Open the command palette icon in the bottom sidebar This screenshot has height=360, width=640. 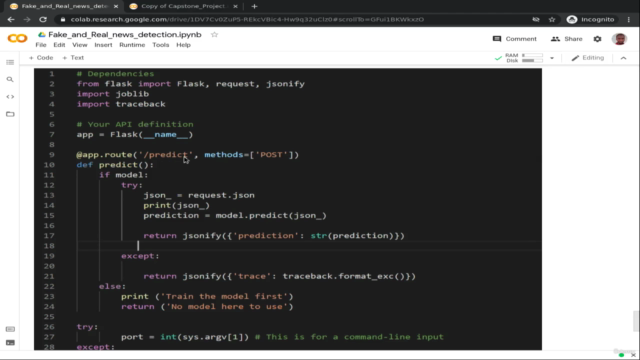pos(10,329)
